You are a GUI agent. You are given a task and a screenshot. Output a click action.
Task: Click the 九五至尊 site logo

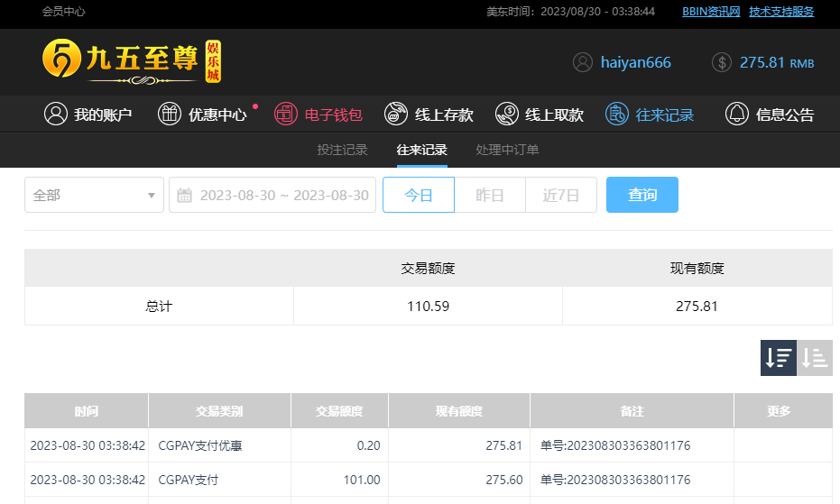[132, 61]
